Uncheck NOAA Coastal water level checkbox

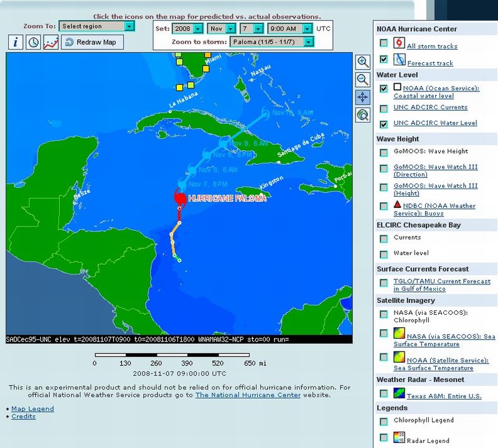click(x=383, y=88)
